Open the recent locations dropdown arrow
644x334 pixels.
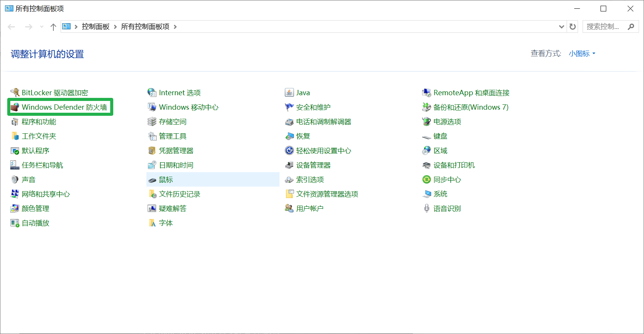pos(42,27)
